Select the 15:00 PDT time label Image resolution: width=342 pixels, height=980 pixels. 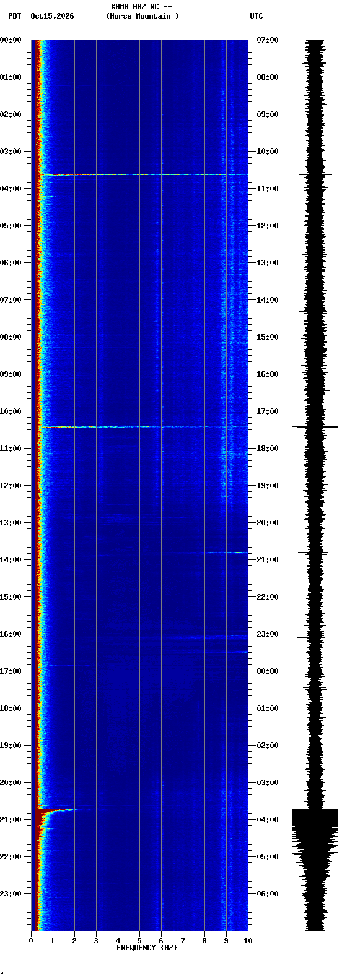(11, 597)
